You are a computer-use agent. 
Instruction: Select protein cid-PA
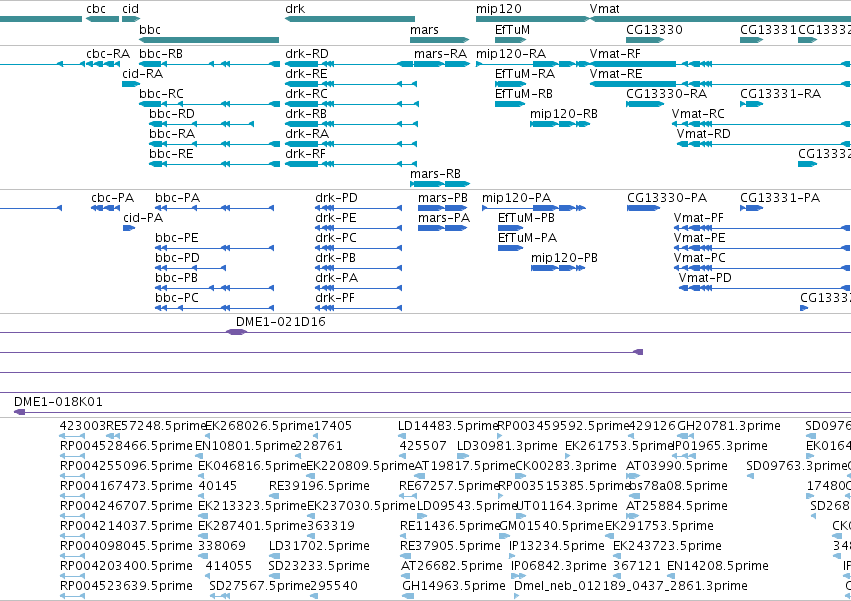(x=143, y=218)
